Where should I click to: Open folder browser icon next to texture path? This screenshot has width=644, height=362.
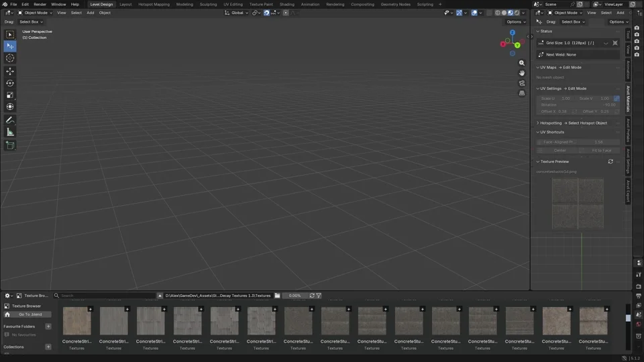(277, 296)
